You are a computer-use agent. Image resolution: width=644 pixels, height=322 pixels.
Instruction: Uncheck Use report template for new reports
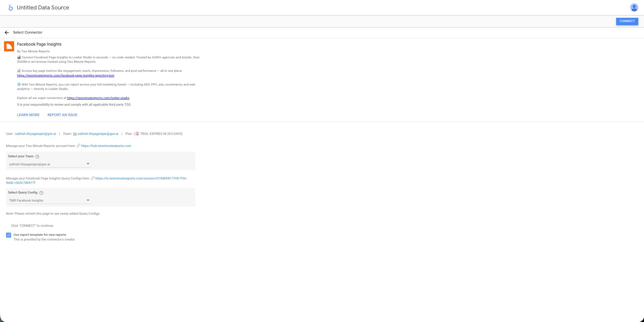(9, 235)
